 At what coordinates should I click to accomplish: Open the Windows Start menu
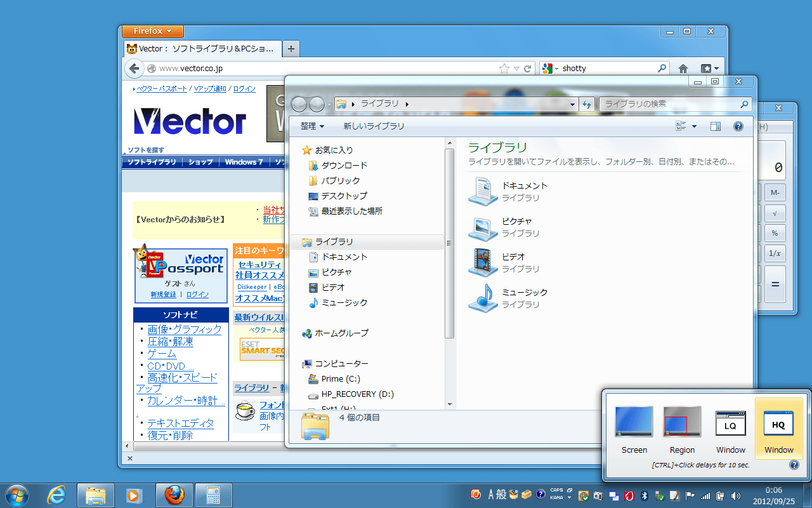tap(16, 495)
